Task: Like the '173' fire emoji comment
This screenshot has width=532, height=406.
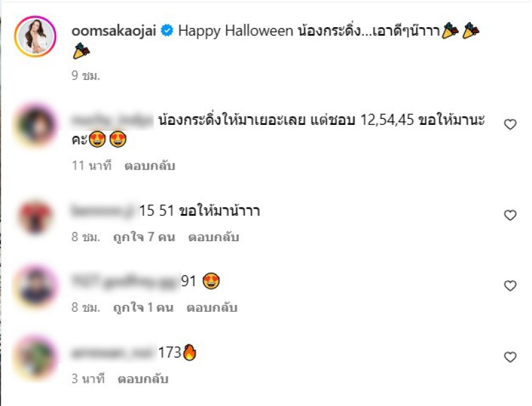Action: (510, 357)
